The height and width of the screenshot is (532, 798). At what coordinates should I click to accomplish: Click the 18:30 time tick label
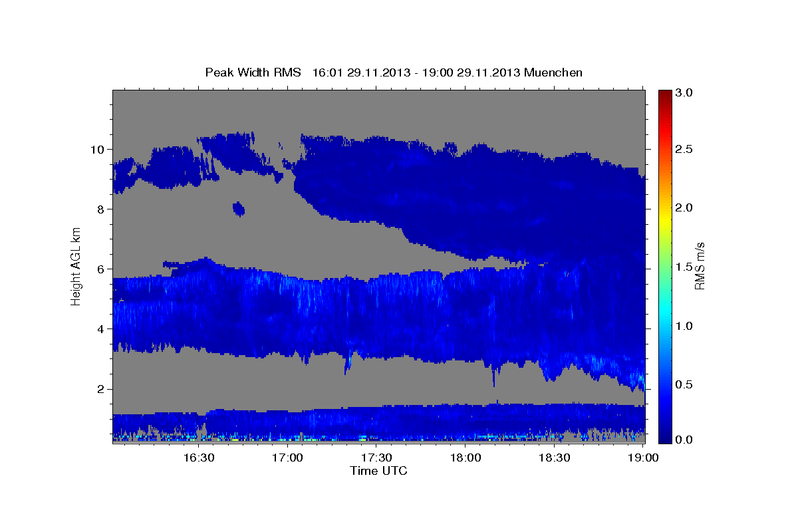tap(555, 458)
